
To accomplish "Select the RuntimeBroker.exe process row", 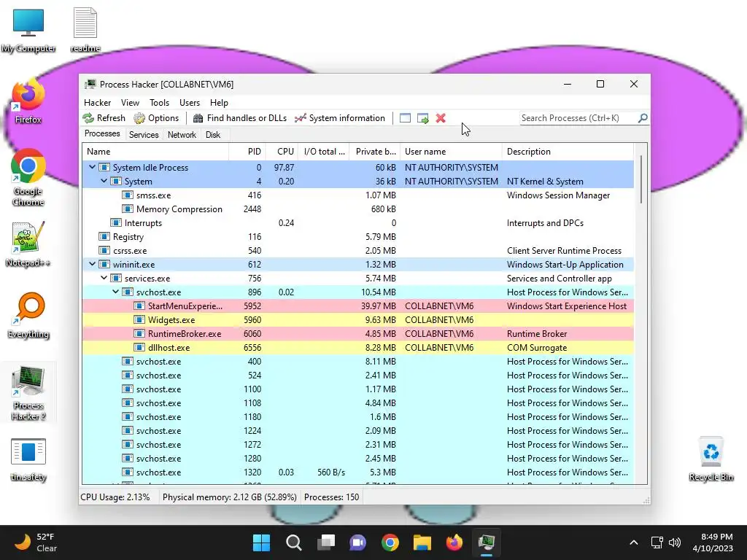I will pos(357,333).
